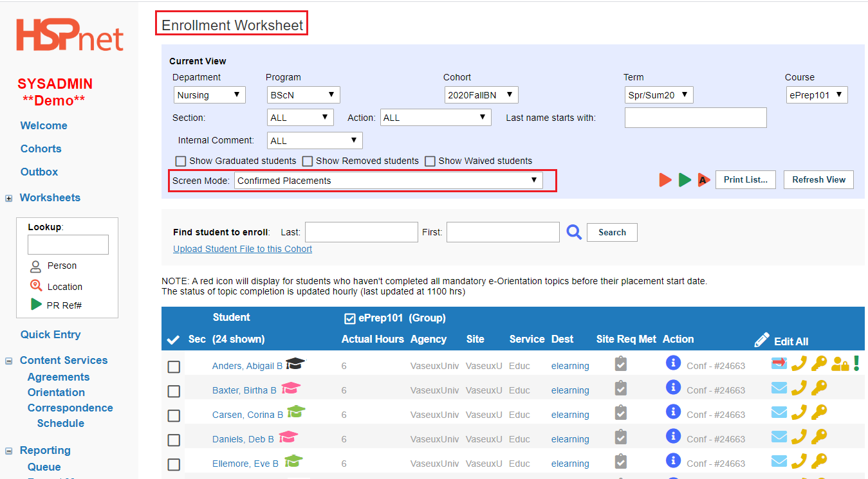Click Upload Student File to this Cohort

pyautogui.click(x=243, y=249)
